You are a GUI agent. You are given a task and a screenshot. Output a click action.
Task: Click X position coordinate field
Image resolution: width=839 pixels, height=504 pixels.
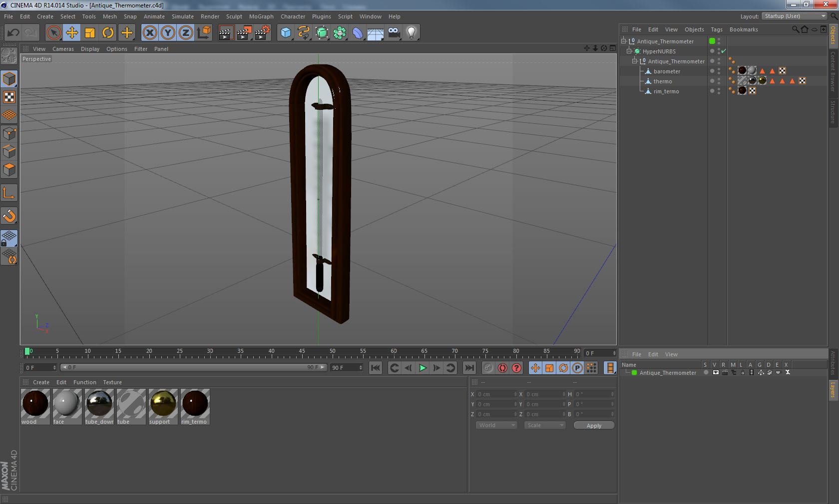pyautogui.click(x=497, y=394)
